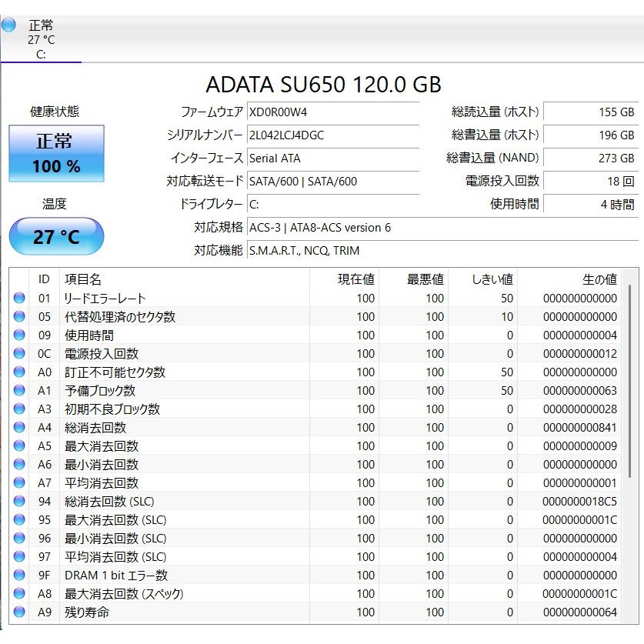The image size is (644, 644).
Task: Click the interface field Serial ATA
Action: point(332,158)
